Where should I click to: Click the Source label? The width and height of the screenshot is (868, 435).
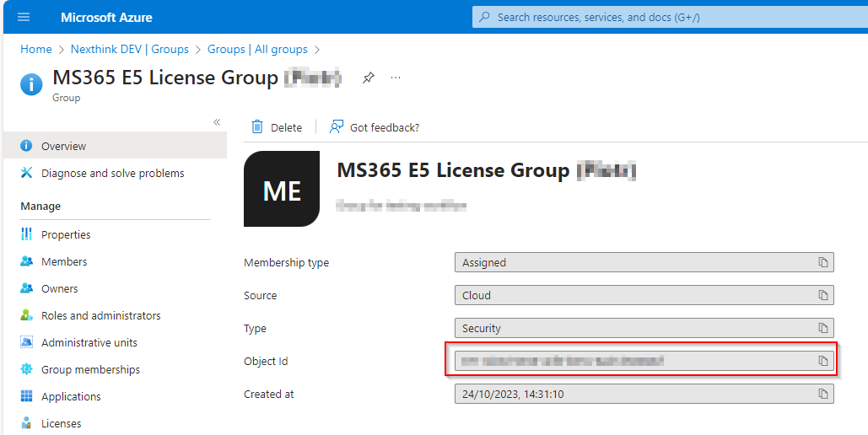260,295
